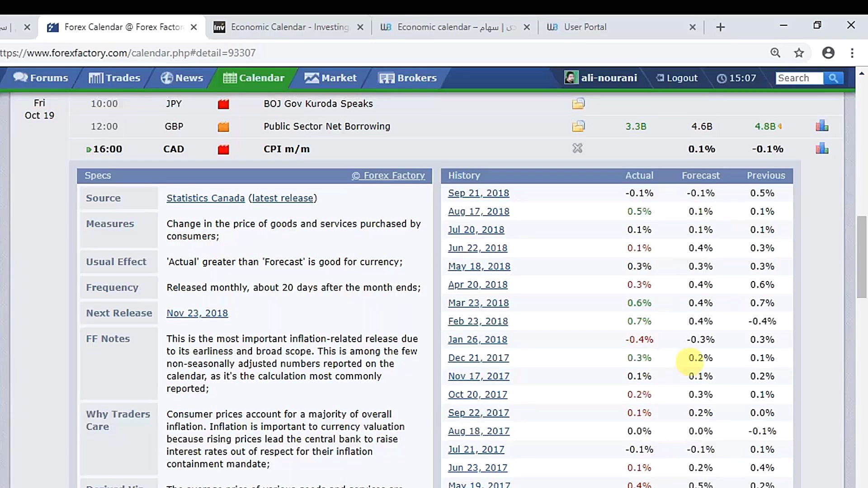Open the Market section
This screenshot has width=868, height=488.
coord(330,78)
